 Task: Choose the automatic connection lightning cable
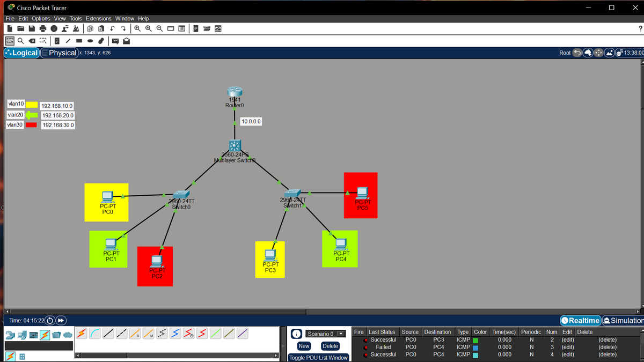click(x=82, y=334)
